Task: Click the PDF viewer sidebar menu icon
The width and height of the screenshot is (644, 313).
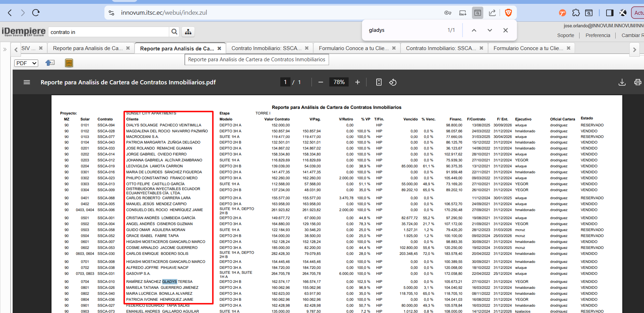Action: pos(27,82)
